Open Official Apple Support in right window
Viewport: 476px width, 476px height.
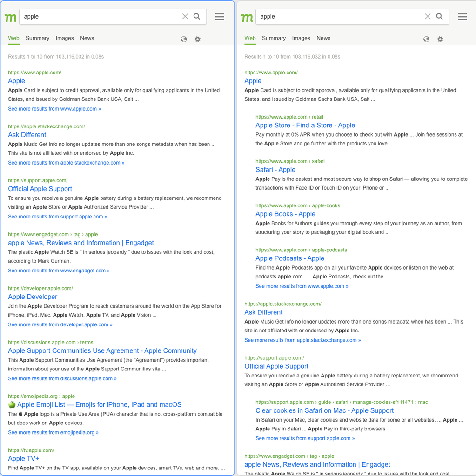click(276, 366)
